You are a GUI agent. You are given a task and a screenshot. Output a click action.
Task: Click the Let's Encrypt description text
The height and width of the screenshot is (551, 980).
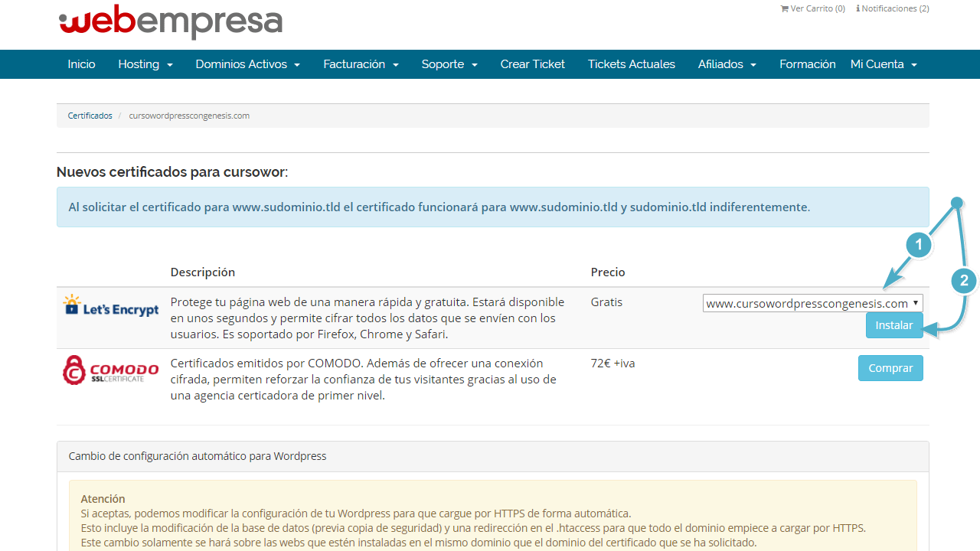click(x=367, y=318)
